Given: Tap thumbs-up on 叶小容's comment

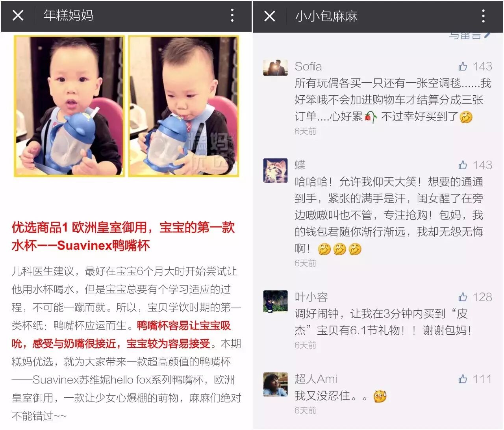Looking at the screenshot, I should click(x=463, y=297).
